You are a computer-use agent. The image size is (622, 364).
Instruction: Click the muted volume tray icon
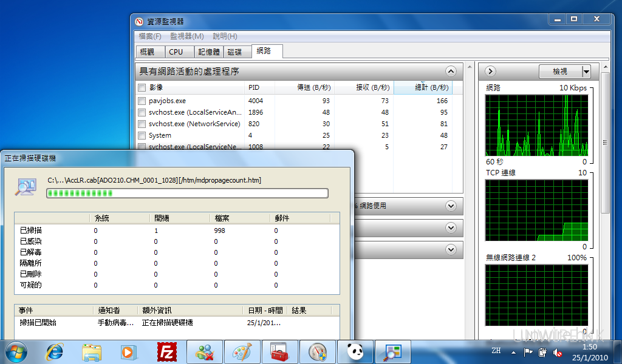[558, 352]
